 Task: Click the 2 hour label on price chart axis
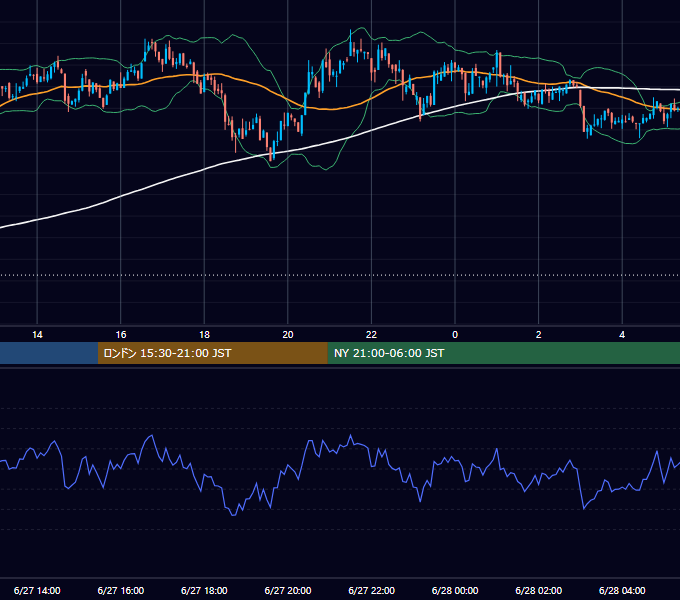(x=539, y=335)
